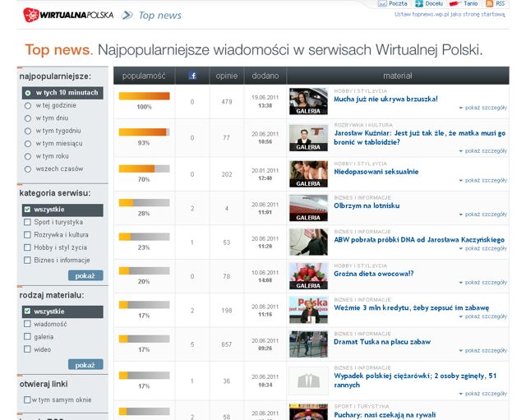Expand 'pokaż szczegóły' for Olbrzym na lotnisku
The height and width of the screenshot is (420, 526).
482,215
